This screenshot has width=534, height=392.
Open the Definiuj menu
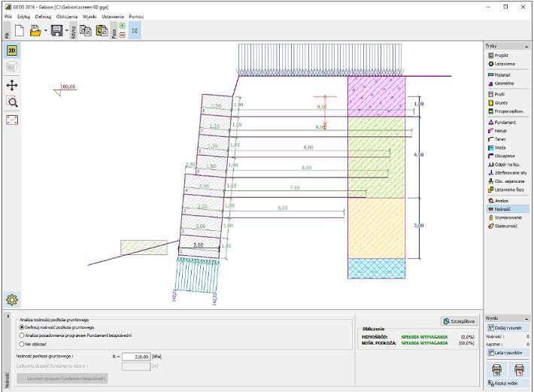pyautogui.click(x=43, y=17)
